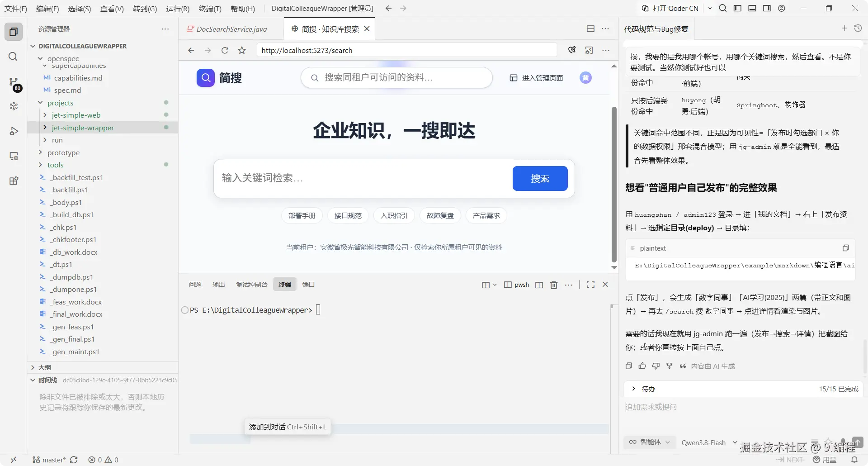Screen dimensions: 868x466
Task: Open _build_db.ps1 in the explorer
Action: (71, 214)
